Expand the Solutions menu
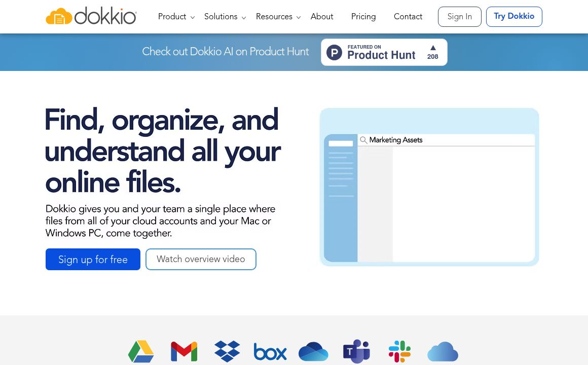Screen dimensions: 588x365 coord(221,17)
